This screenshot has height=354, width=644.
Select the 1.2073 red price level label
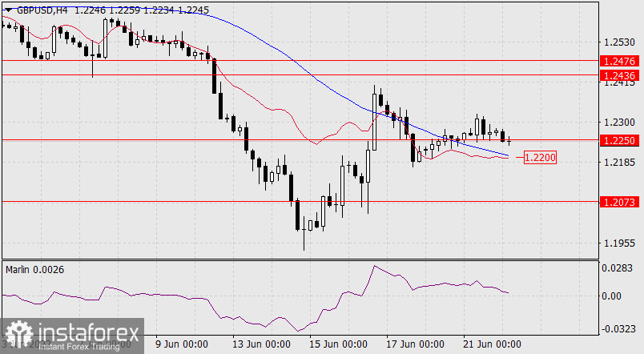tap(619, 202)
